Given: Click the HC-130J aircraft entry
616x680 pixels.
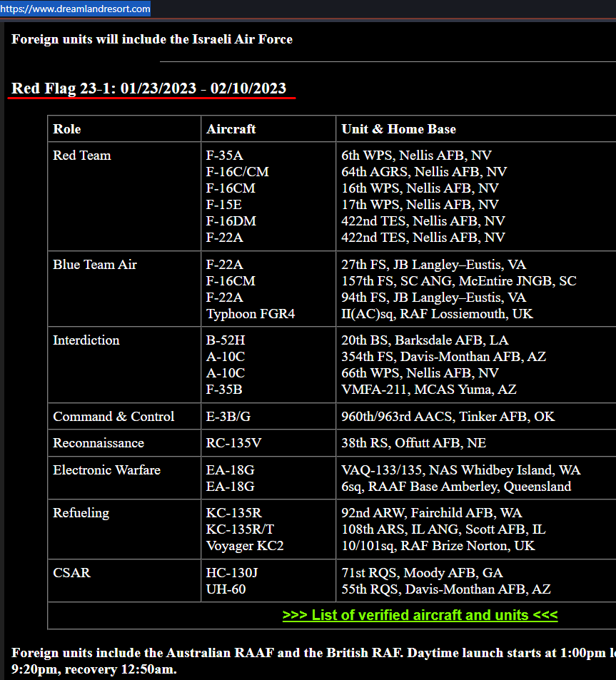Looking at the screenshot, I should click(x=232, y=572).
